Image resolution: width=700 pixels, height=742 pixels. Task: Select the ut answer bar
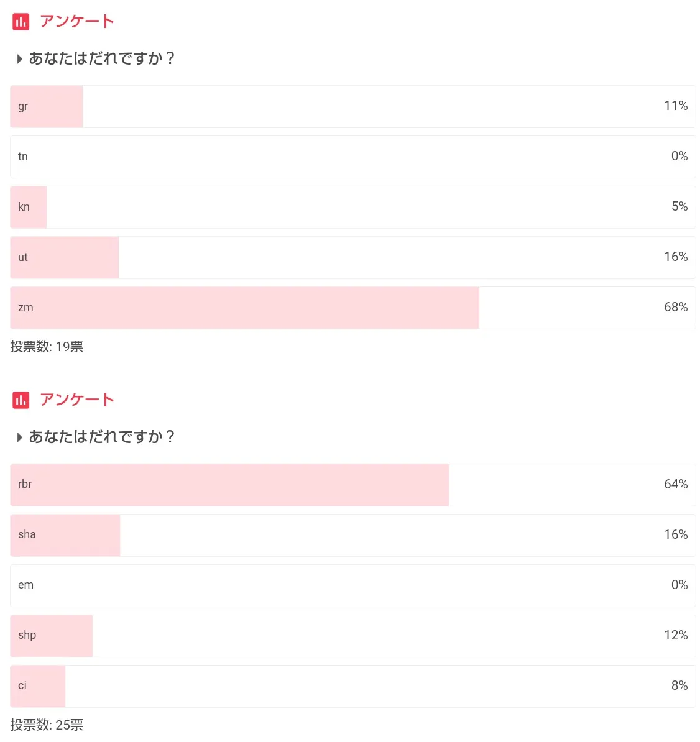pyautogui.click(x=352, y=257)
